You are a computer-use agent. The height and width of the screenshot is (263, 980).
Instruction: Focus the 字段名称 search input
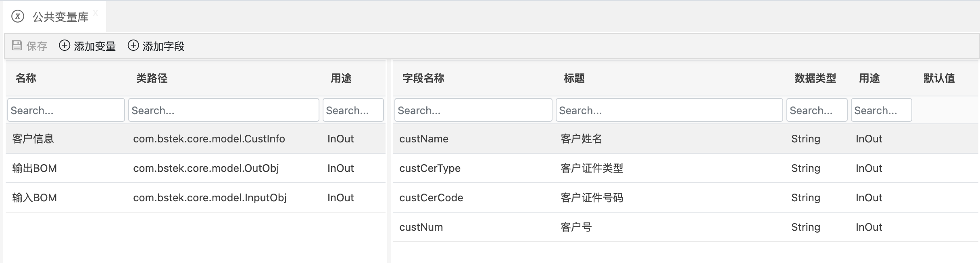(473, 110)
